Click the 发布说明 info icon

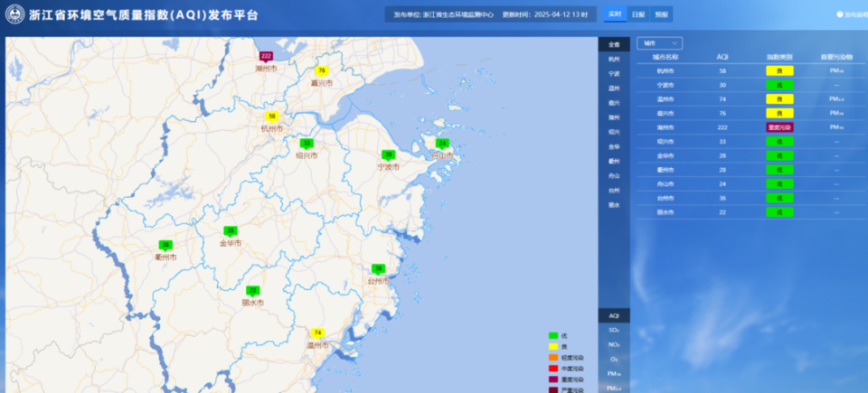(840, 14)
